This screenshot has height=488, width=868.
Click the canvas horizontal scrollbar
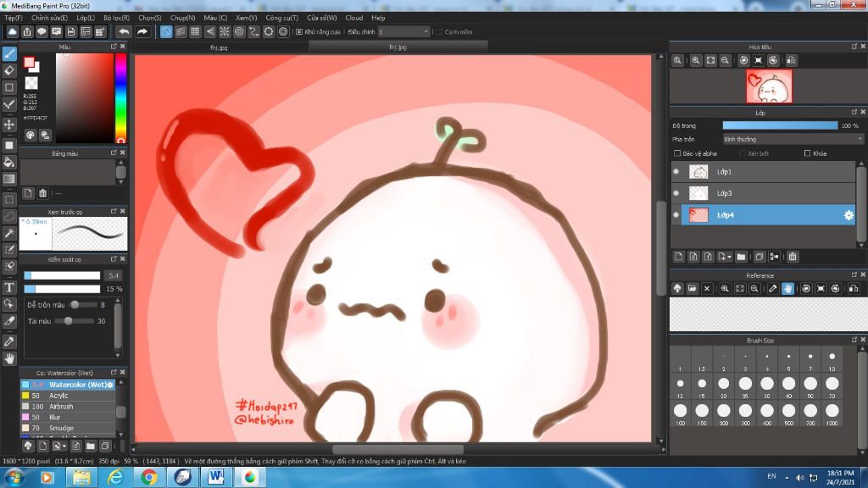click(398, 449)
